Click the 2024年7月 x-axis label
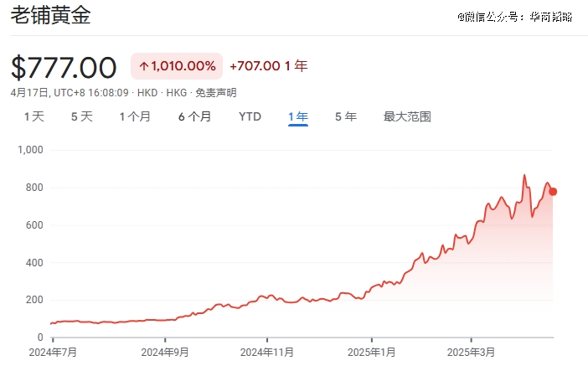Viewport: 588px width, 371px height. point(52,353)
